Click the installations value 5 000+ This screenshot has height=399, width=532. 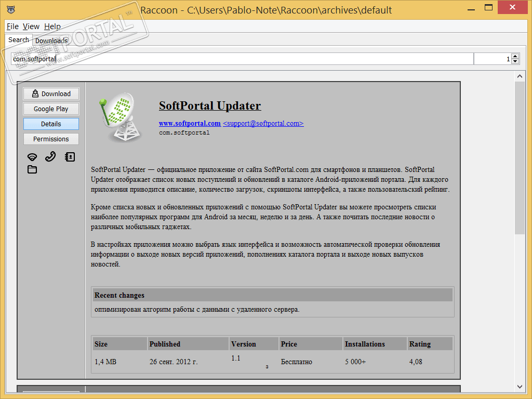pos(355,362)
